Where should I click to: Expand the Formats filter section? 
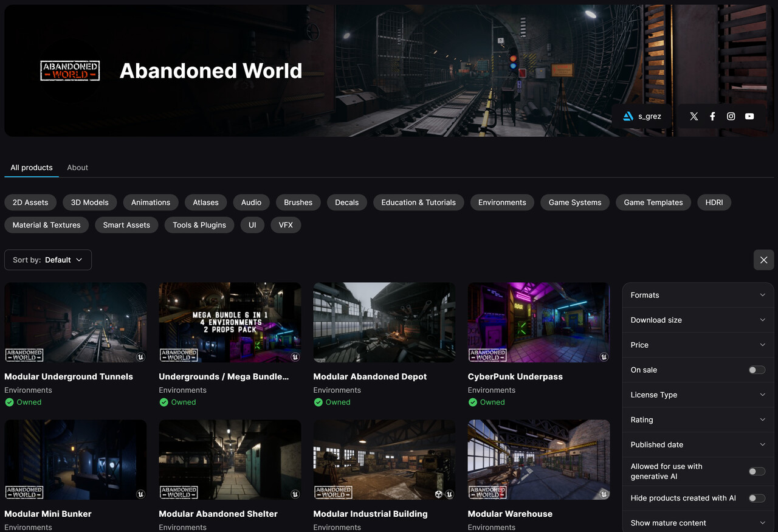pos(698,295)
